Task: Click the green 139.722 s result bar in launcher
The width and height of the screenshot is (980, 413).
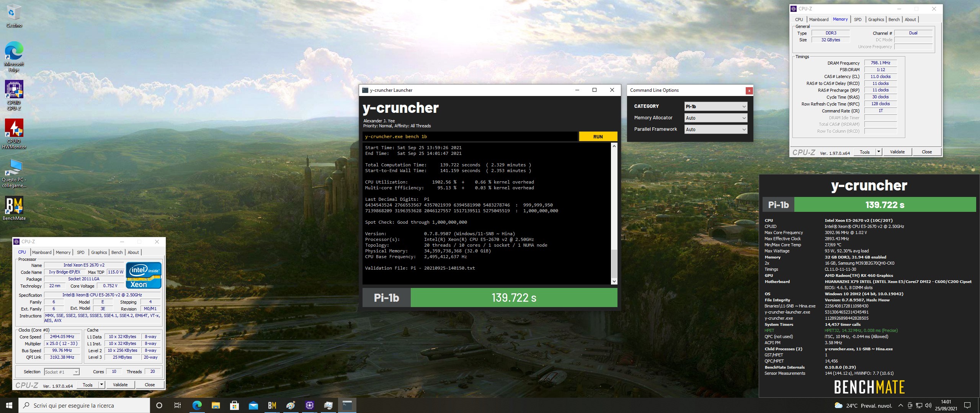Action: [514, 298]
